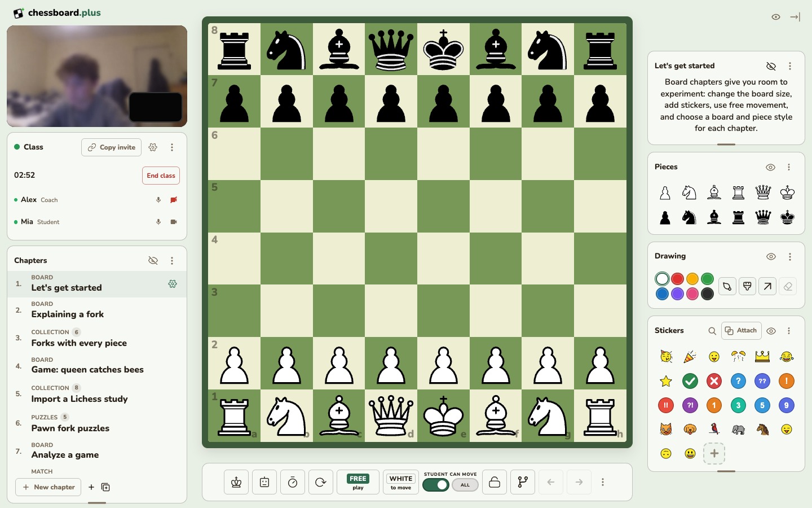Viewport: 812px width, 508px height.
Task: Toggle Alex's camera off icon
Action: point(174,200)
